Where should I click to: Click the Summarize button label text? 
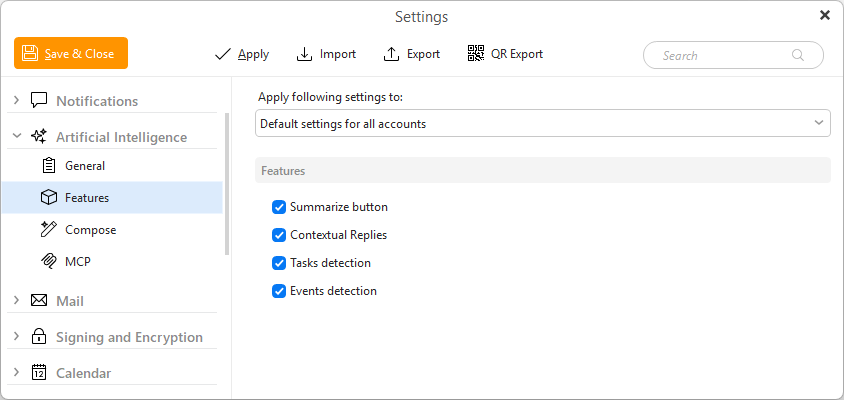pos(339,207)
